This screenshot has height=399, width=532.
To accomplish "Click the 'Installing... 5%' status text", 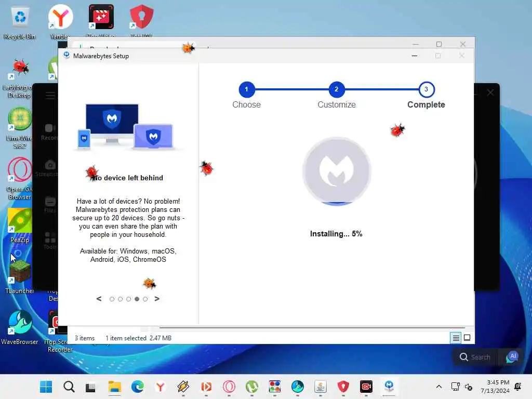I will 336,234.
